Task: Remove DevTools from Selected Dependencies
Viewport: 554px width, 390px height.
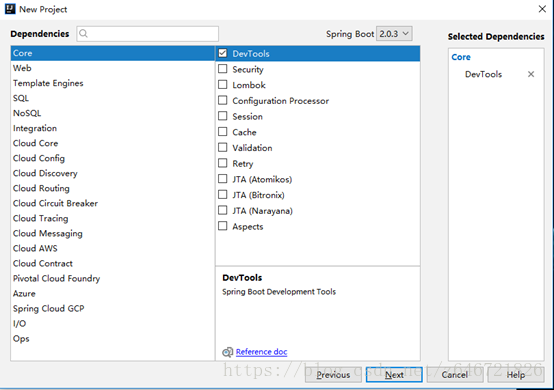Action: [x=531, y=74]
